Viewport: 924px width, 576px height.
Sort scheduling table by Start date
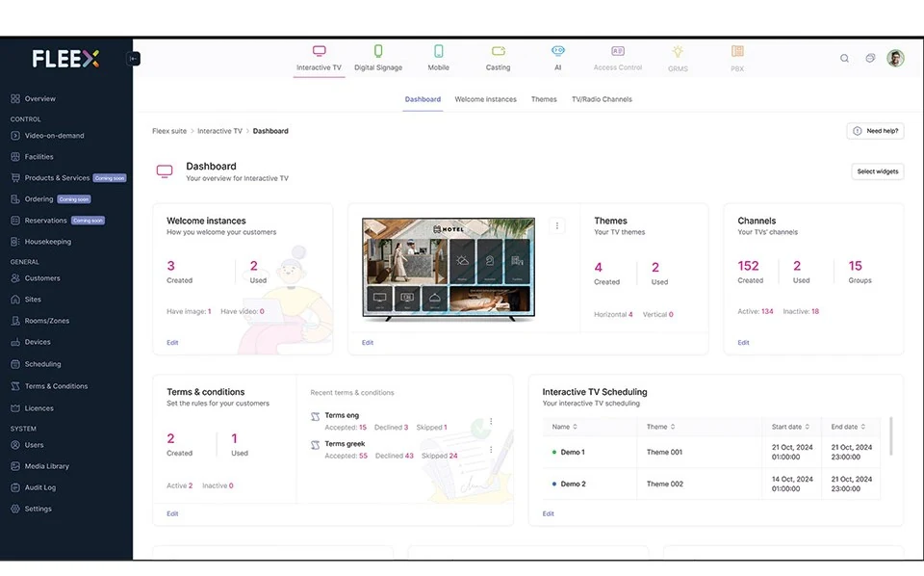(790, 427)
